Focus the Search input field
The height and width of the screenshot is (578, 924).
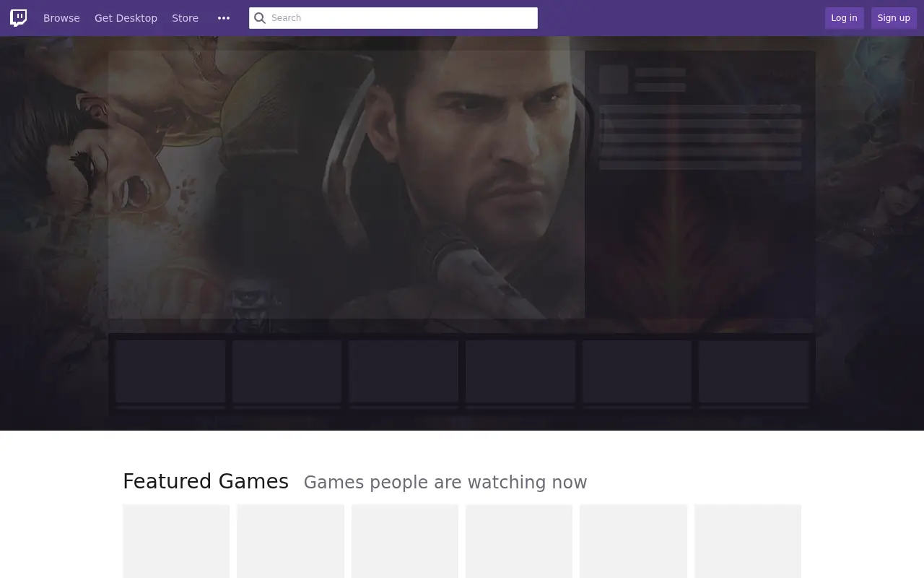[393, 18]
